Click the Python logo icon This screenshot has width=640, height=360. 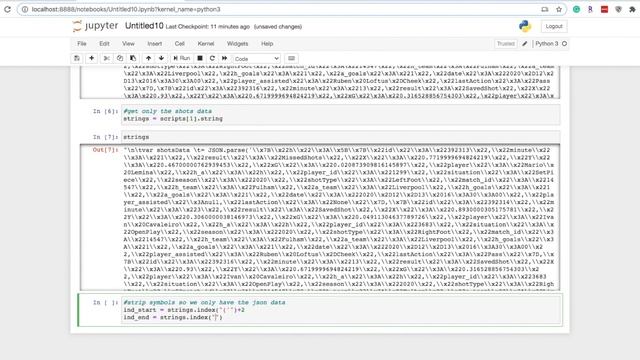click(525, 26)
